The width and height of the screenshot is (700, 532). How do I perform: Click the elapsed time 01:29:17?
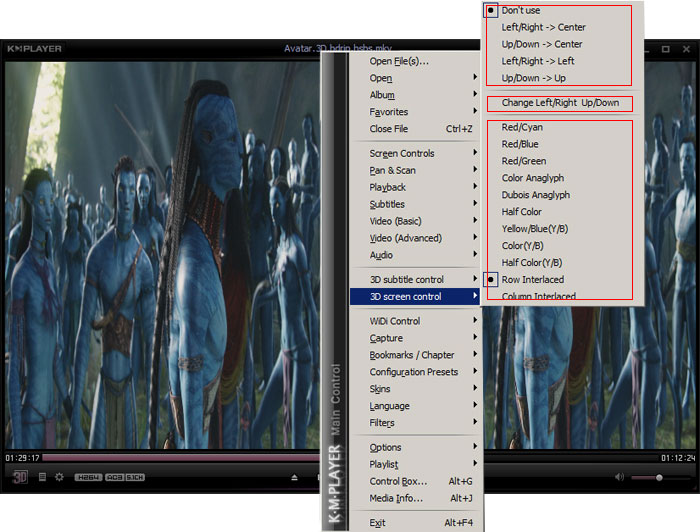22,458
